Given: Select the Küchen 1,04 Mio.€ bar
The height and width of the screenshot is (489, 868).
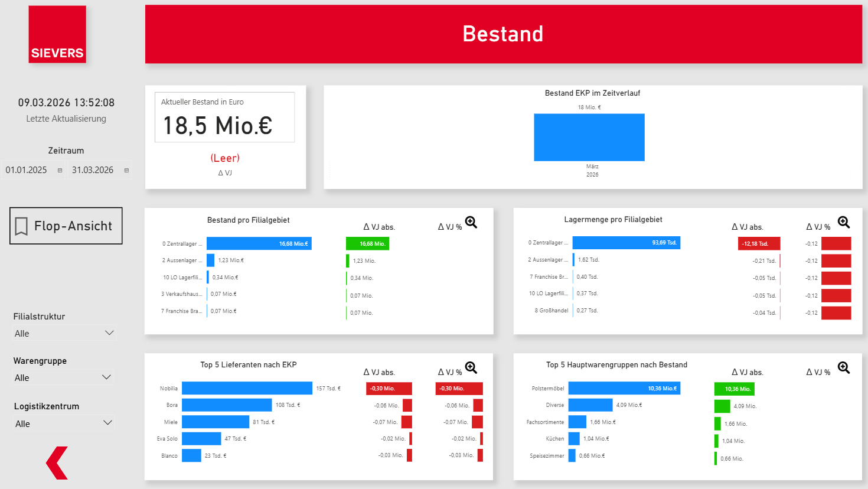Looking at the screenshot, I should point(574,439).
